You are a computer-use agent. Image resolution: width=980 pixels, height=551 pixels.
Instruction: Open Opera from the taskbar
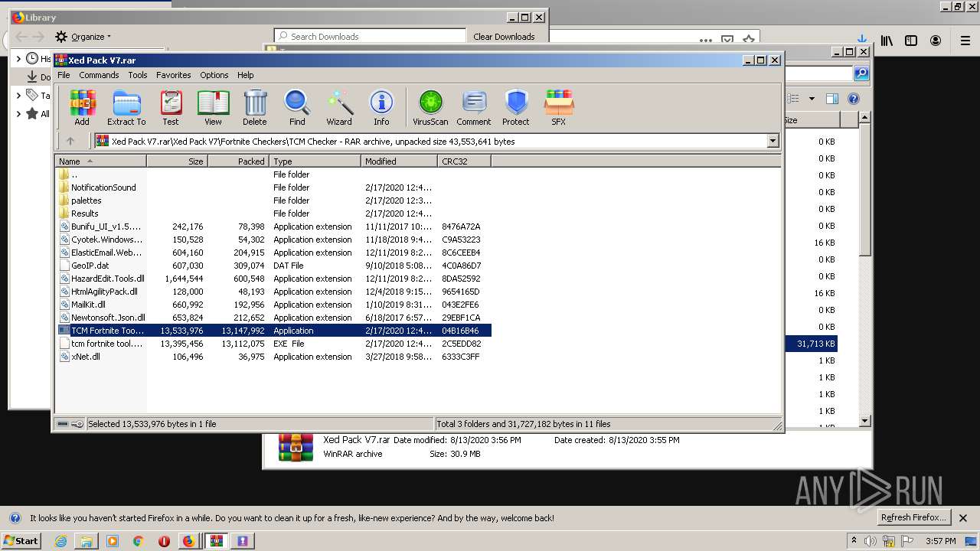[164, 541]
